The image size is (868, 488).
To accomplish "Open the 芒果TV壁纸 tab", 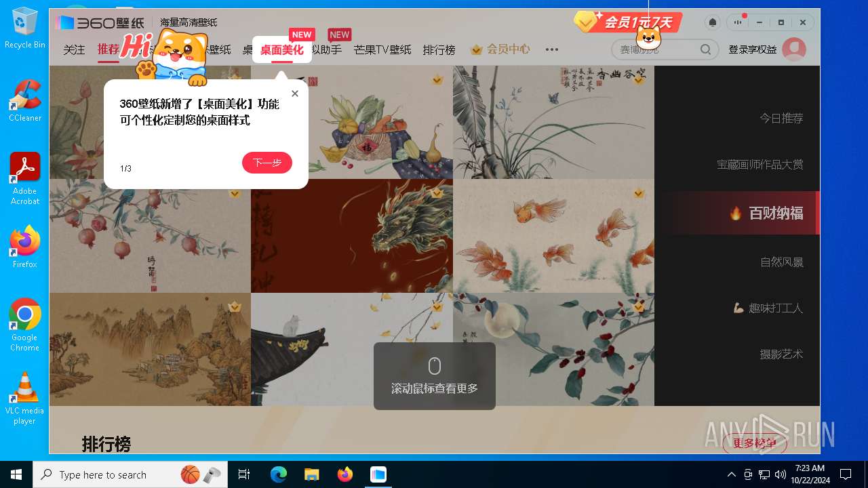I will pos(382,49).
